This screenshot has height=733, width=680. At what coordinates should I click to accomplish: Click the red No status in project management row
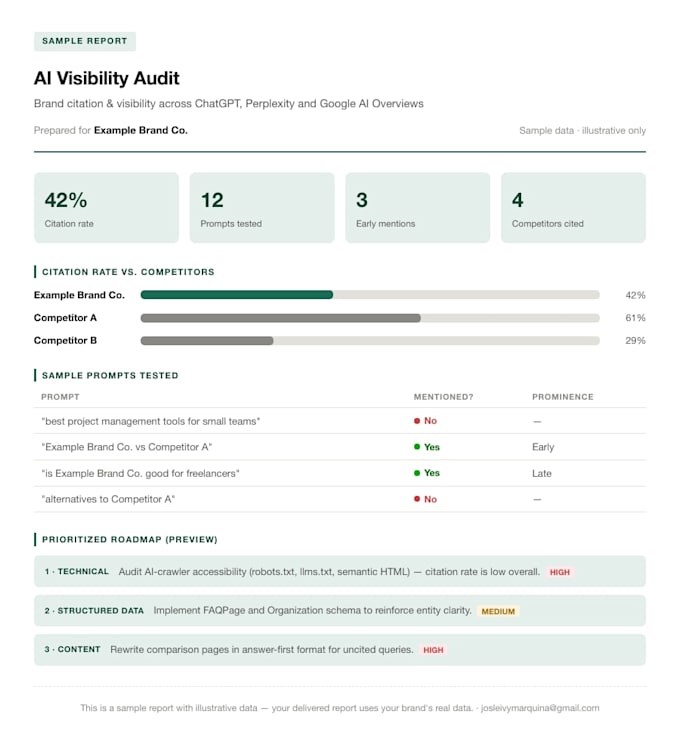tap(425, 421)
